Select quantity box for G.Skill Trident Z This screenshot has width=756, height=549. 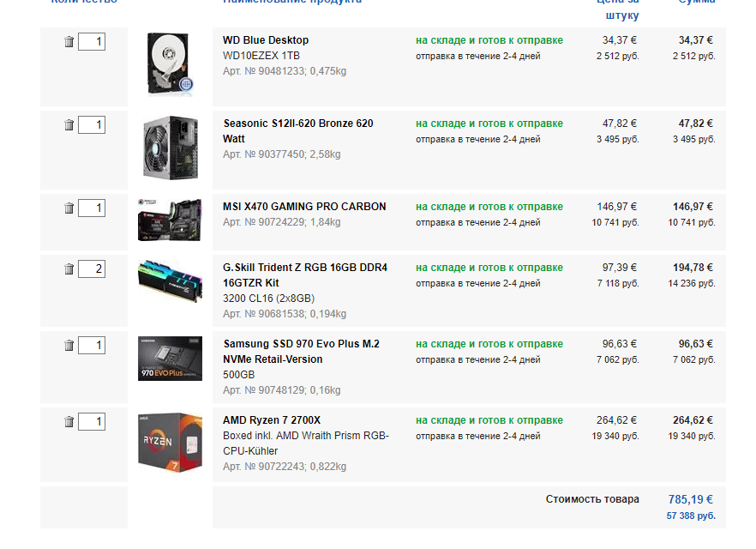pos(92,268)
